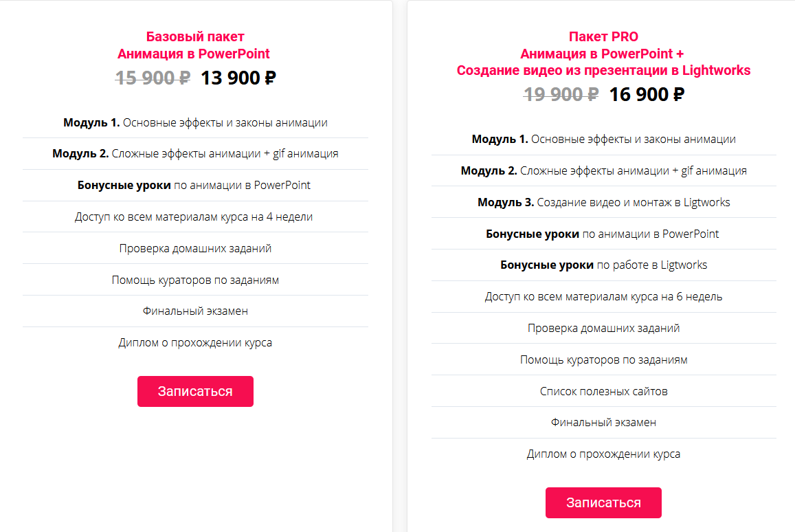Select Модуль 3 Создание видео и монтаж row
This screenshot has height=532, width=795.
pyautogui.click(x=603, y=202)
